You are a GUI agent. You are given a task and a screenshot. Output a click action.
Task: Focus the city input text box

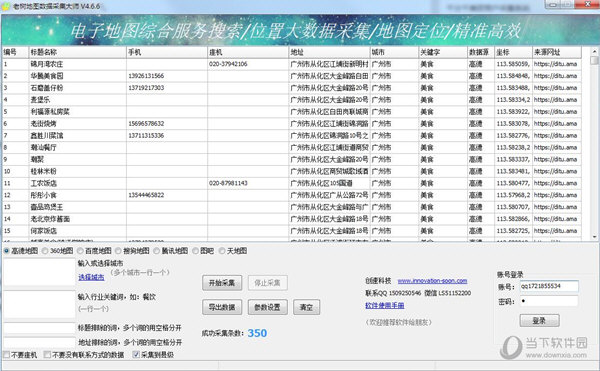tap(39, 272)
